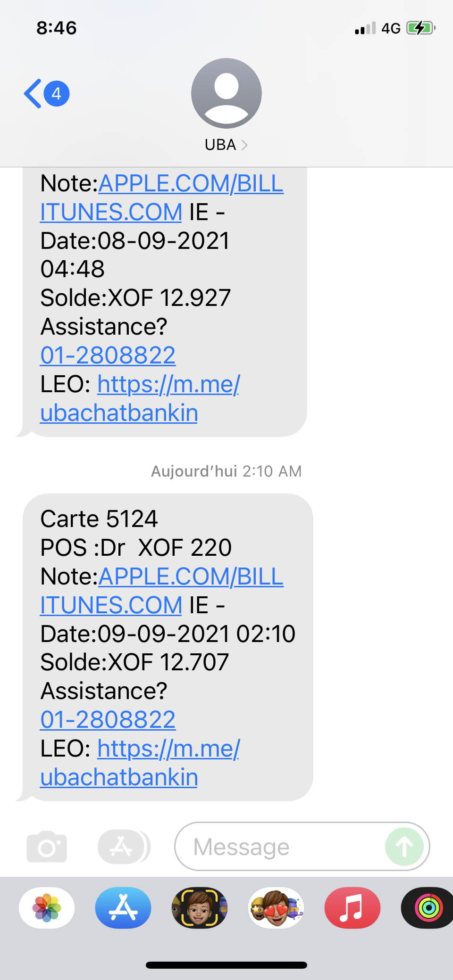Open APPLE.COM/BILL link in latest message

(x=191, y=576)
